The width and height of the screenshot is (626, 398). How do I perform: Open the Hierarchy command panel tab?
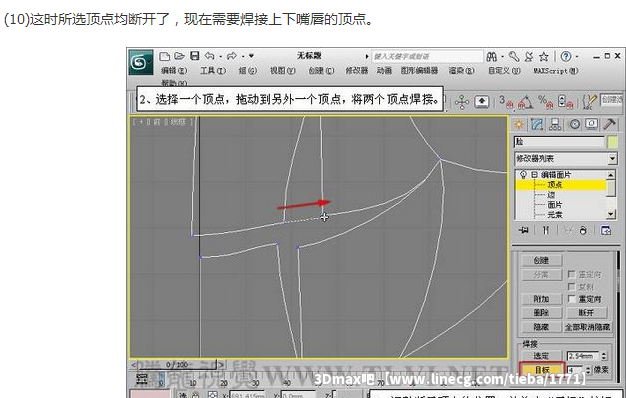(x=555, y=125)
